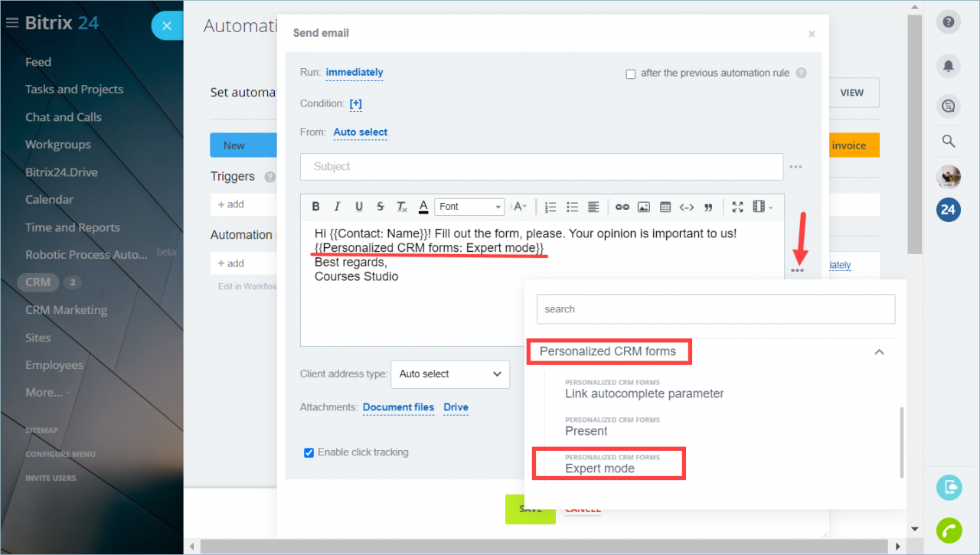Click the green SAVE button

tap(530, 509)
